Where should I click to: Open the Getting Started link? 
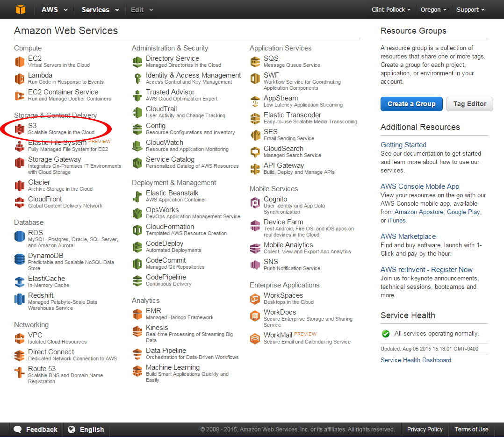tap(403, 145)
